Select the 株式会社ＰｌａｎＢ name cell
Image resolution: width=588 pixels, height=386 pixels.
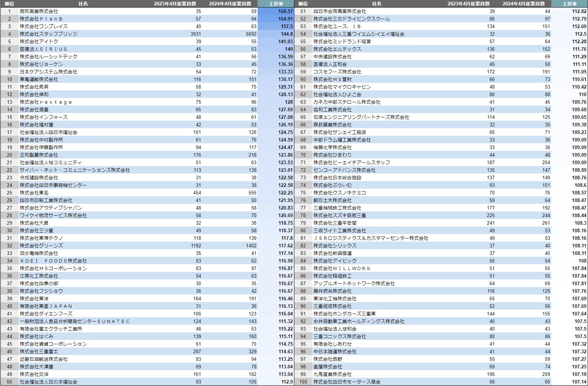pyautogui.click(x=41, y=19)
